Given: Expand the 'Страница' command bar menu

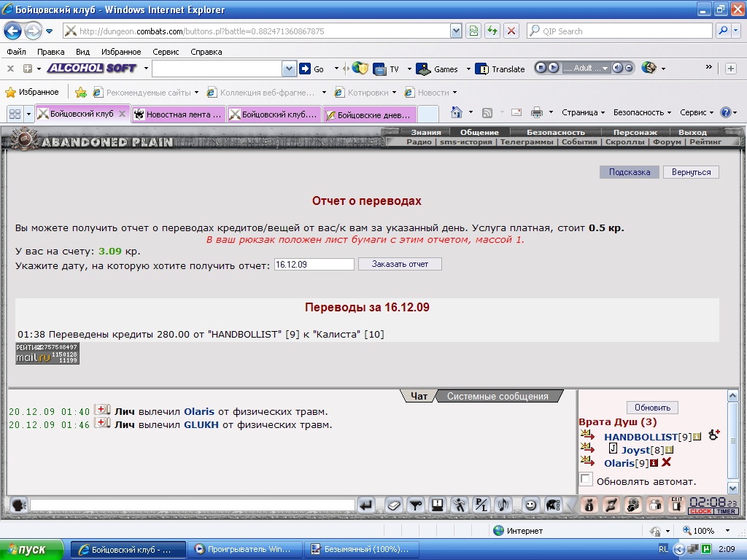Looking at the screenshot, I should pos(583,112).
